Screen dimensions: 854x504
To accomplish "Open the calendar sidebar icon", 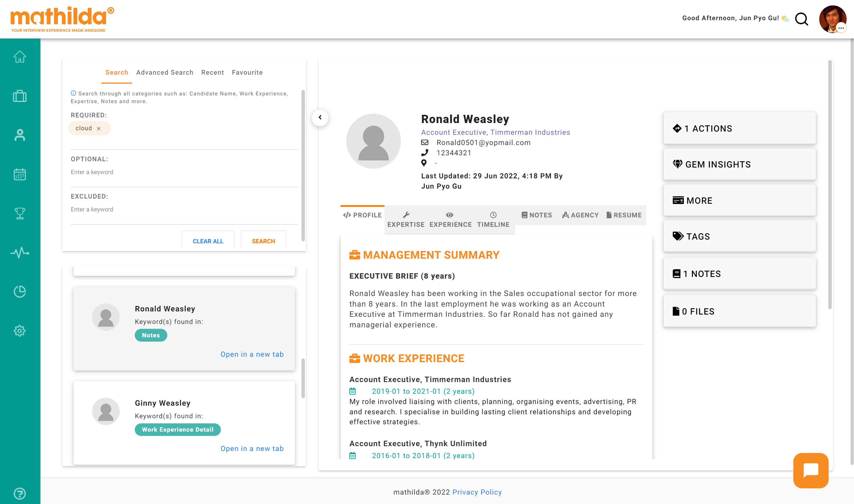I will [x=20, y=174].
